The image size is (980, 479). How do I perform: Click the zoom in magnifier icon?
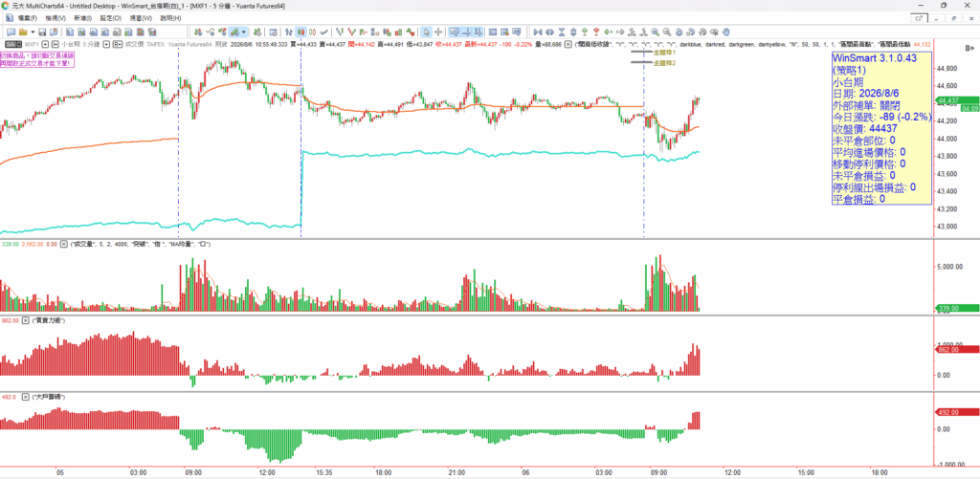655,32
